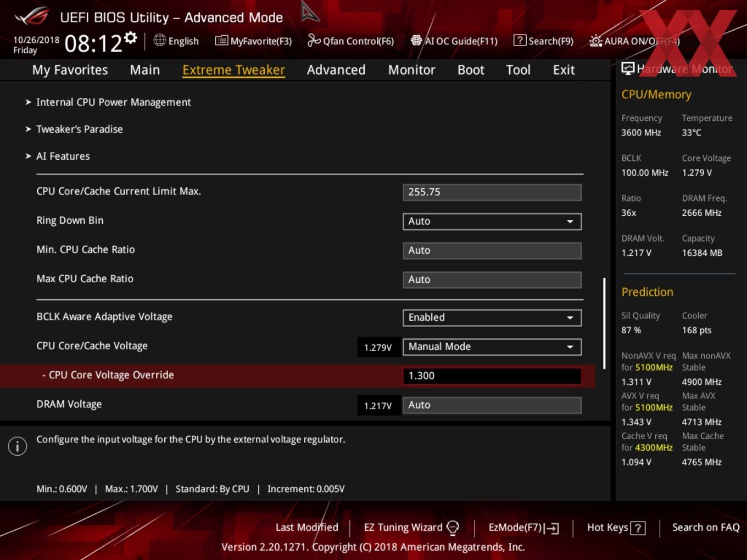Image resolution: width=747 pixels, height=560 pixels.
Task: Click the settings list scrollbar thumb
Action: [604, 323]
